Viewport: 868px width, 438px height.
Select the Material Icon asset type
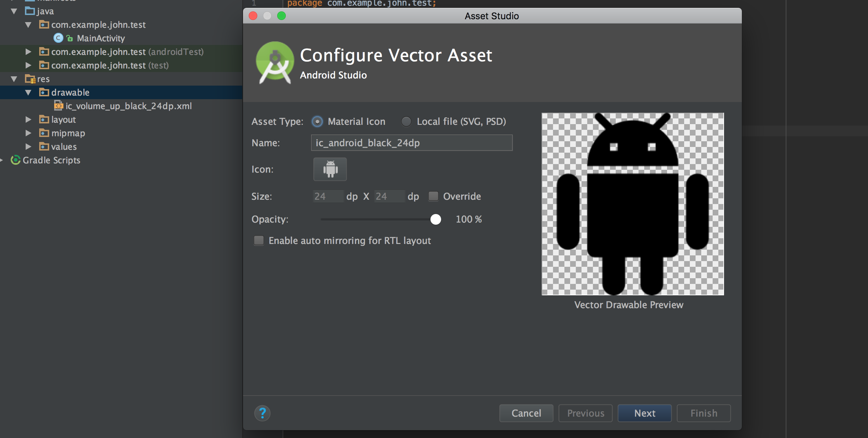click(317, 121)
